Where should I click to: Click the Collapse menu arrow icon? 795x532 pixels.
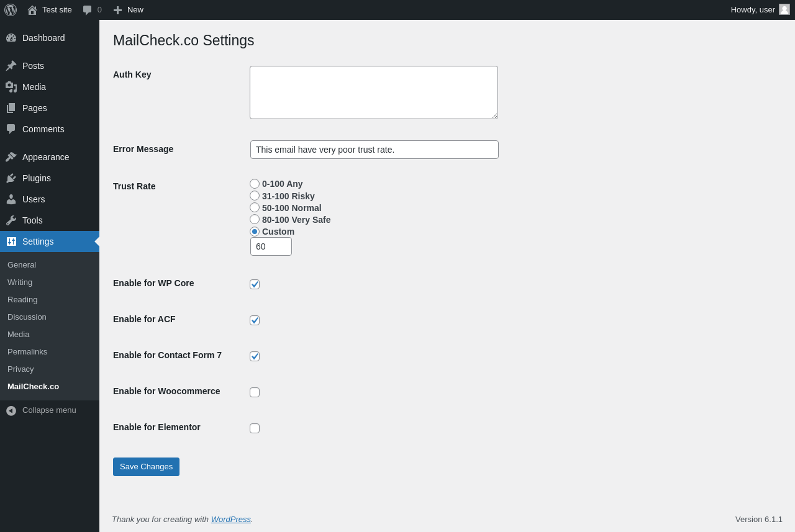11,410
